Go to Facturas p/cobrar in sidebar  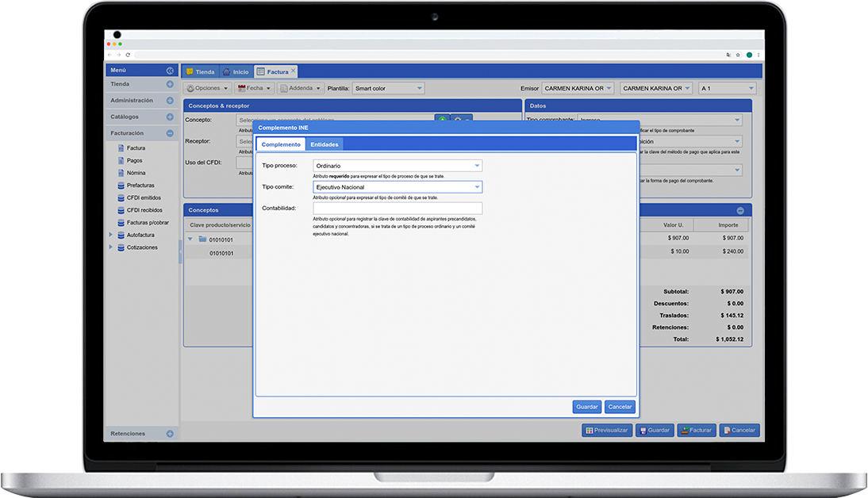pos(148,222)
